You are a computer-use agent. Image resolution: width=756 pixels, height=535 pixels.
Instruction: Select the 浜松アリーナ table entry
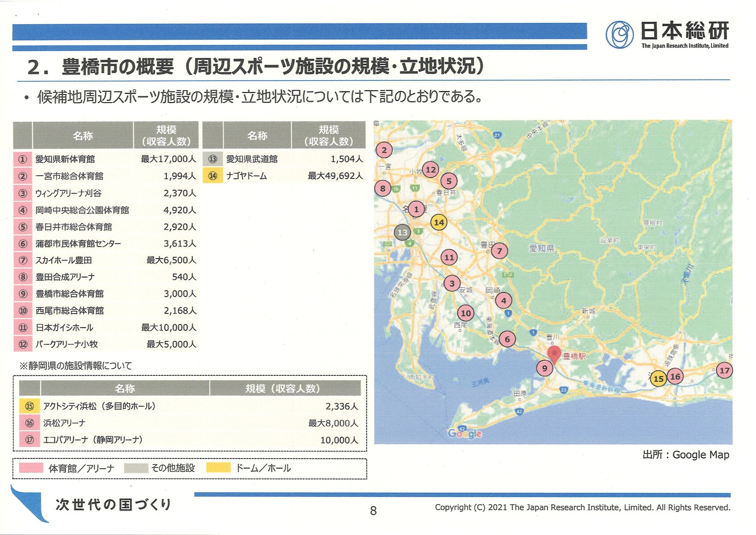click(x=64, y=423)
